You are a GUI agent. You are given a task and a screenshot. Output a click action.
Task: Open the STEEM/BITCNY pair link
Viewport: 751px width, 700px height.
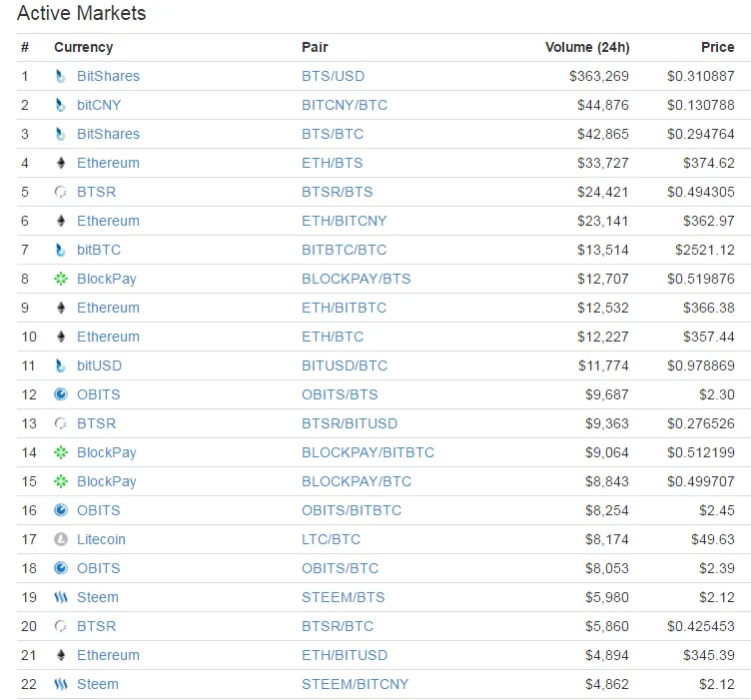pyautogui.click(x=355, y=684)
